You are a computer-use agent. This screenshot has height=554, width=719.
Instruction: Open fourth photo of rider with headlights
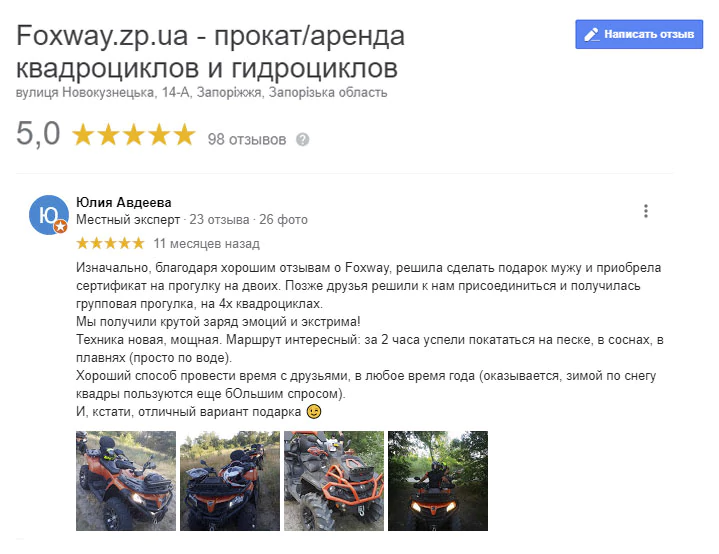point(438,481)
